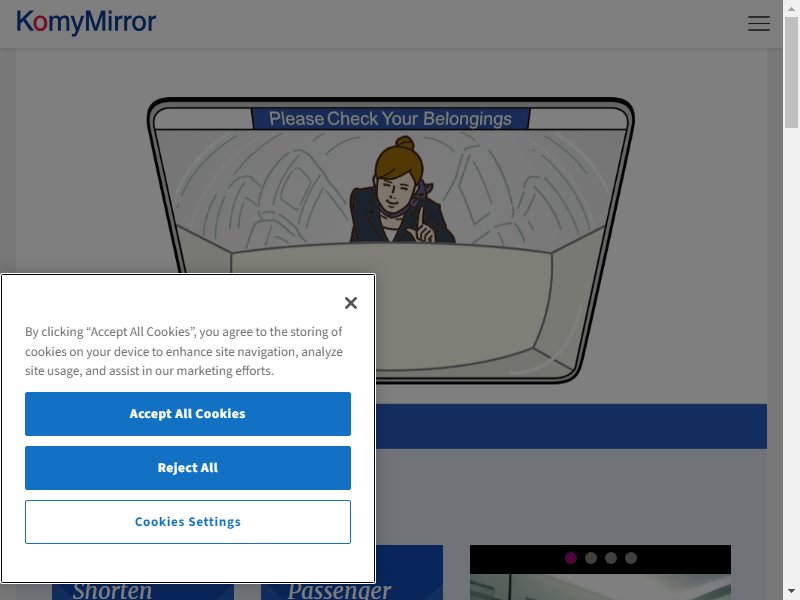Click the Please Check Your Belongings illustration
The width and height of the screenshot is (800, 600).
(391, 240)
